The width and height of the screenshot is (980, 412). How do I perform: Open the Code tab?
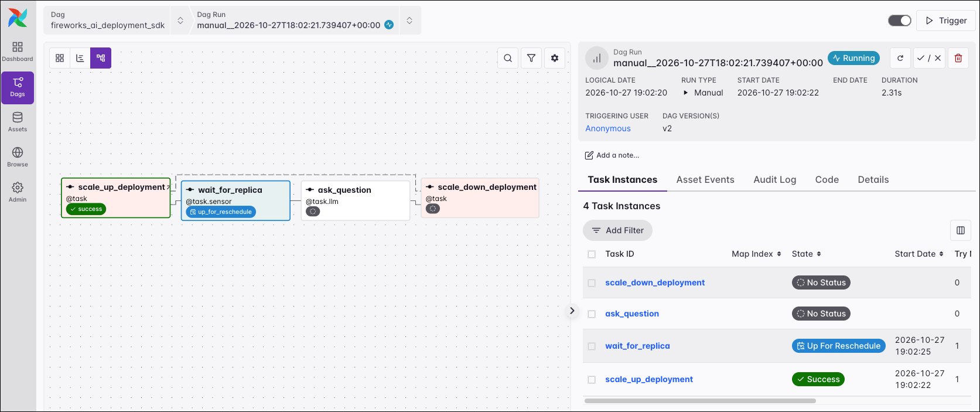pos(827,180)
